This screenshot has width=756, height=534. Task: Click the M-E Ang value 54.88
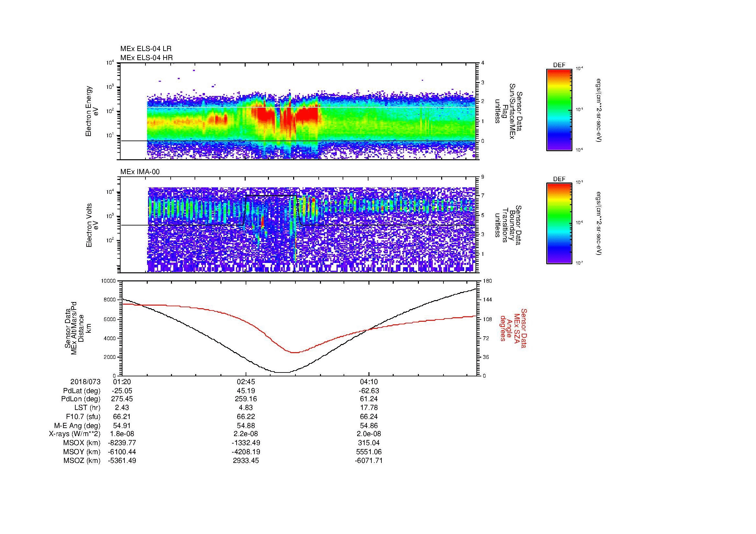(x=246, y=426)
